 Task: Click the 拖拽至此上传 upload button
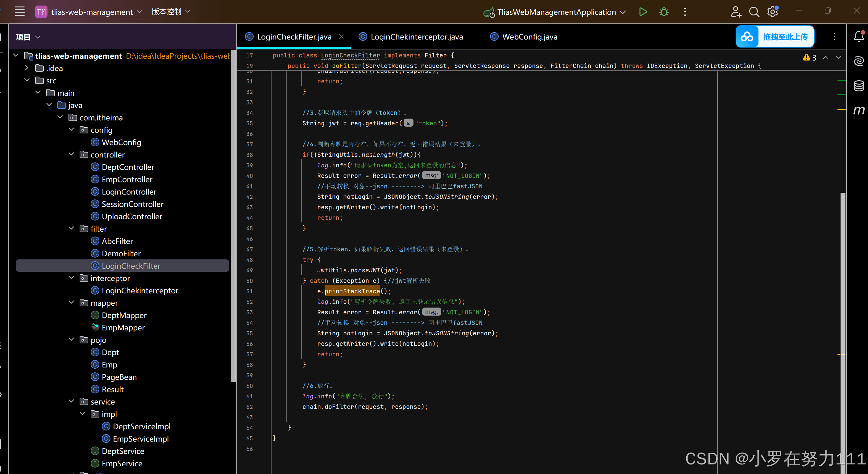[775, 37]
